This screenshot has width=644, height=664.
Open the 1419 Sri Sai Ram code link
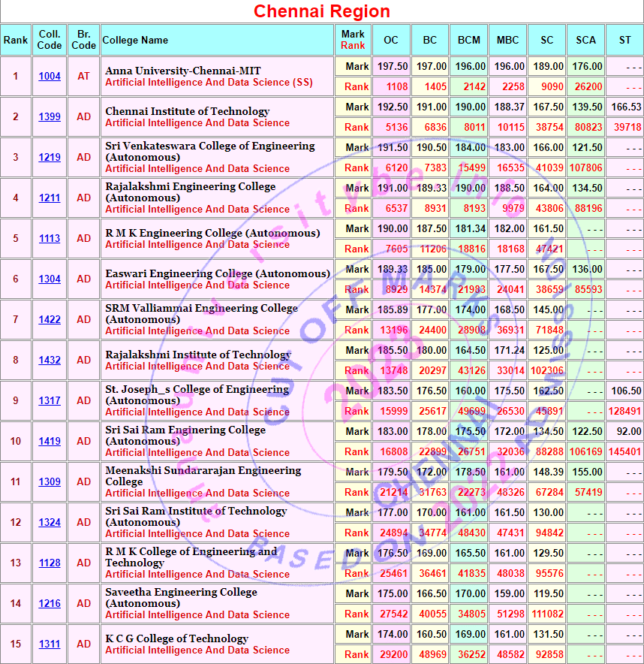pyautogui.click(x=50, y=442)
